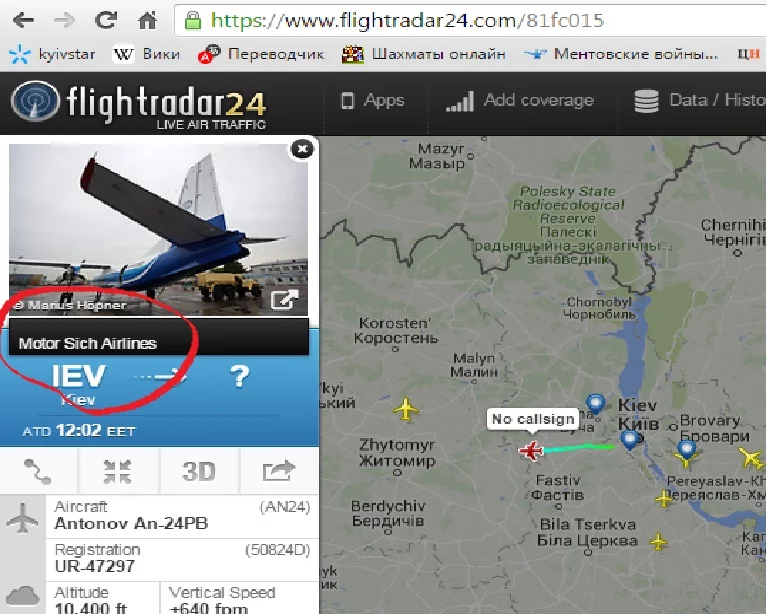Center map on aircraft with arrows icon
This screenshot has width=768, height=614.
coord(118,472)
